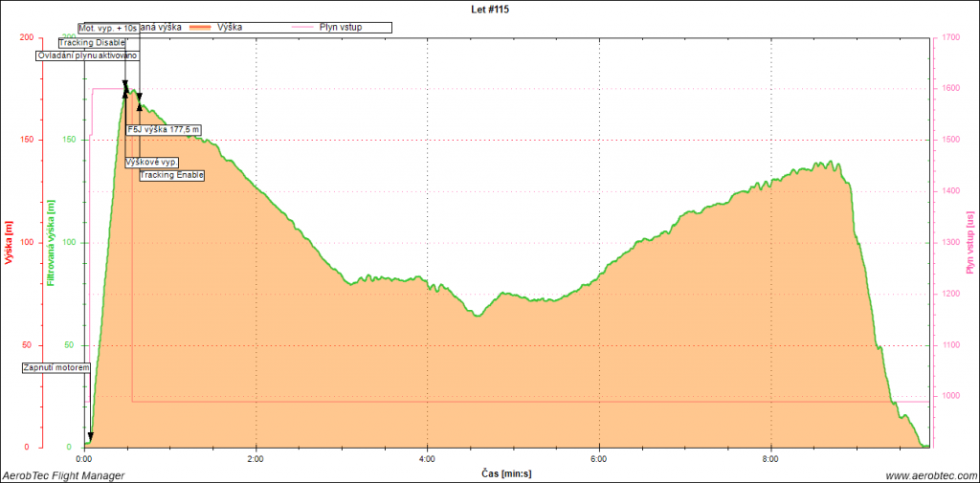Toggle the 'Plyn vstup' legend entry text
Viewport: 980px width, 483px height.
tap(339, 27)
